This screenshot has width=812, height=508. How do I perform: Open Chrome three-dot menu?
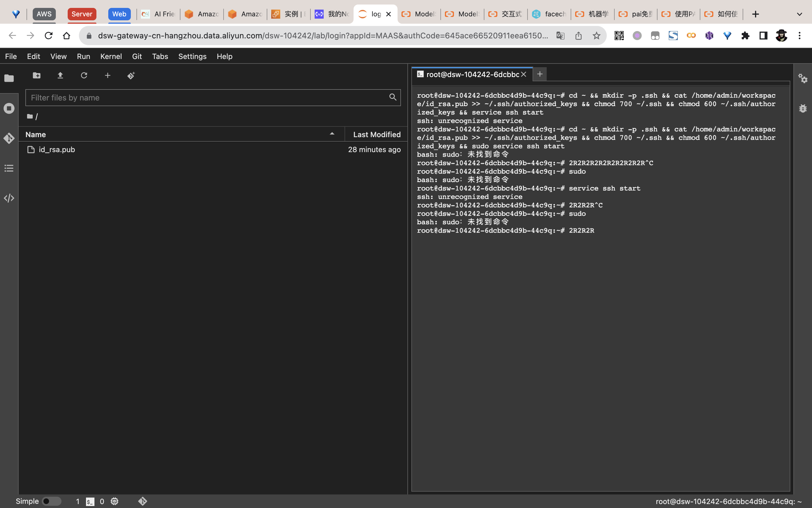coord(800,36)
